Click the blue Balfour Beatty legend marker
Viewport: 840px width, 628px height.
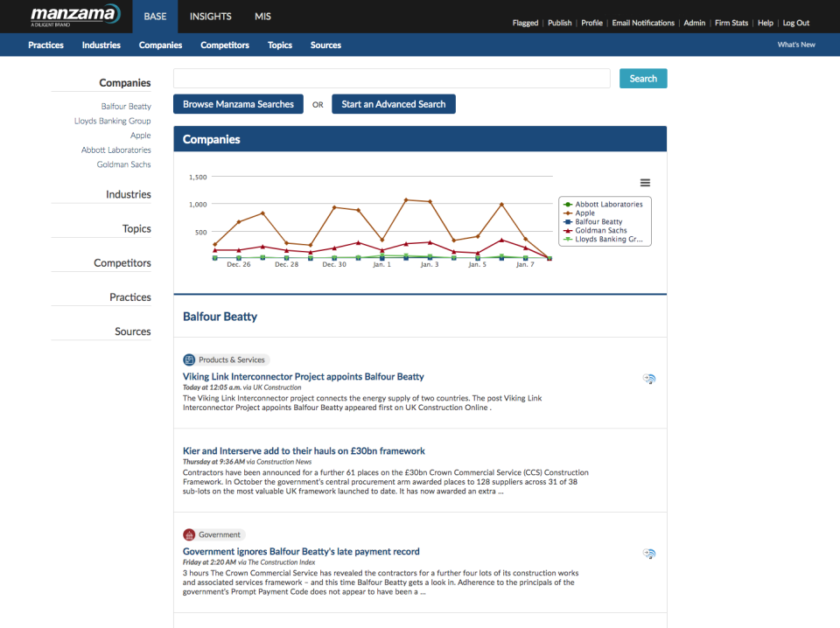pos(567,221)
